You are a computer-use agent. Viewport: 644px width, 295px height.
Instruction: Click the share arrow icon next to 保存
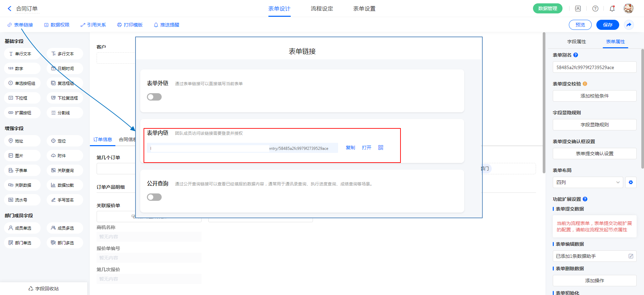tap(629, 25)
